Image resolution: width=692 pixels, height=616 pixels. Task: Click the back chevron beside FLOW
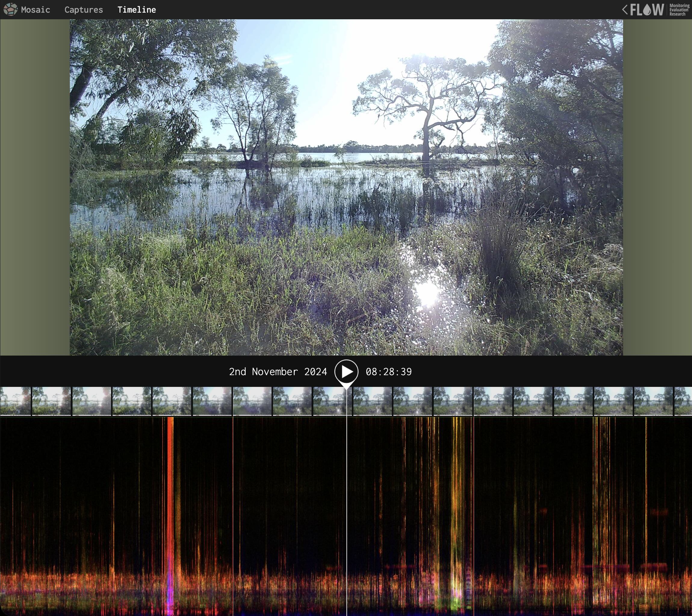click(x=625, y=9)
